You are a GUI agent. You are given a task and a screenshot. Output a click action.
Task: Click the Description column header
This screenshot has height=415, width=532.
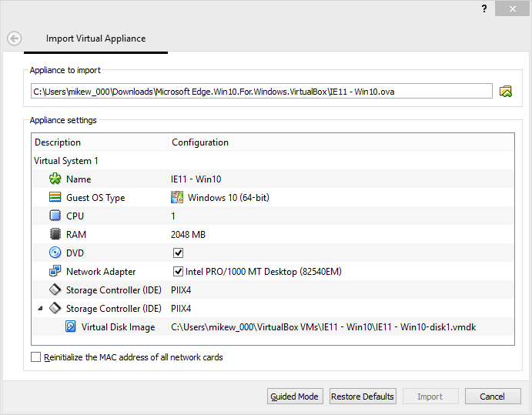pos(100,142)
